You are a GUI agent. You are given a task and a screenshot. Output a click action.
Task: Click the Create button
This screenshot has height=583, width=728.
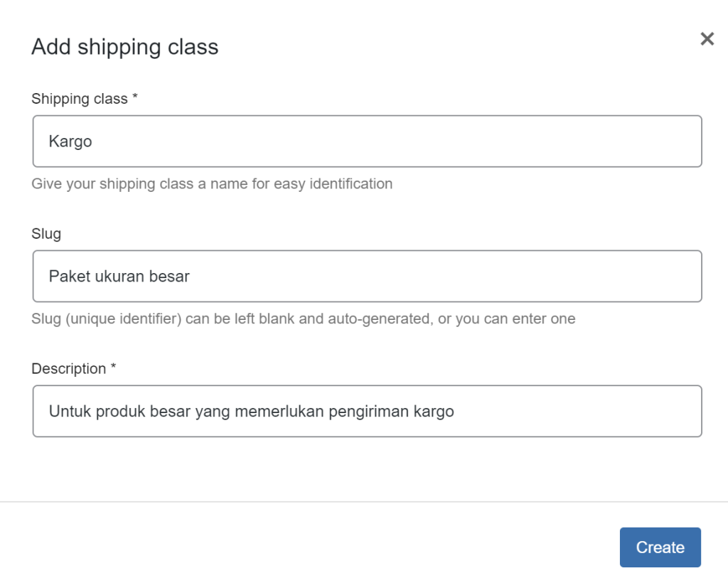pos(660,547)
